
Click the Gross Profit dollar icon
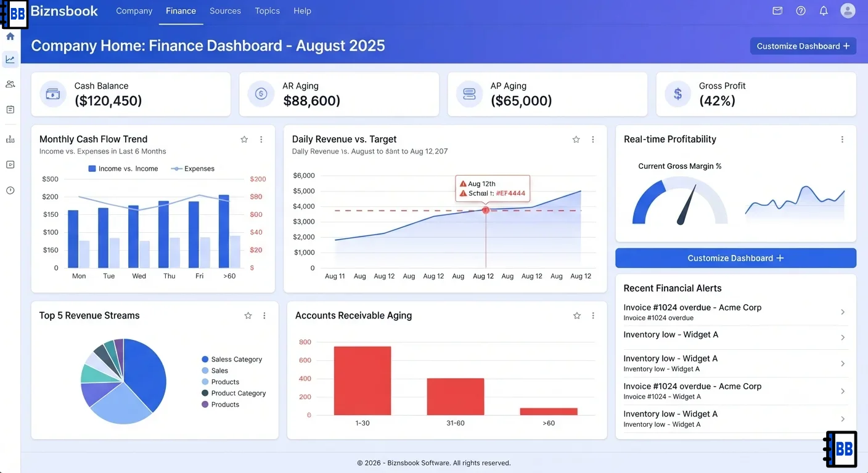coord(678,94)
